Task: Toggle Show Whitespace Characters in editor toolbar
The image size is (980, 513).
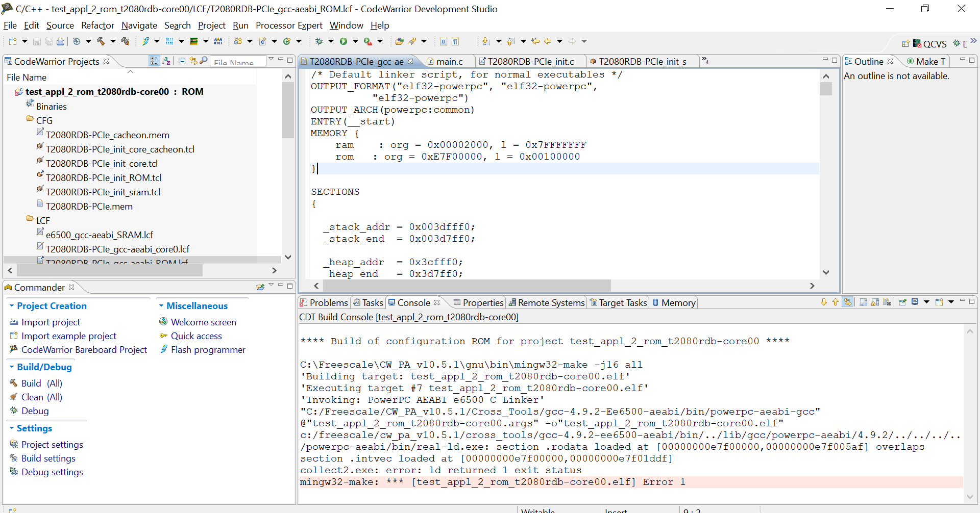Action: [456, 42]
